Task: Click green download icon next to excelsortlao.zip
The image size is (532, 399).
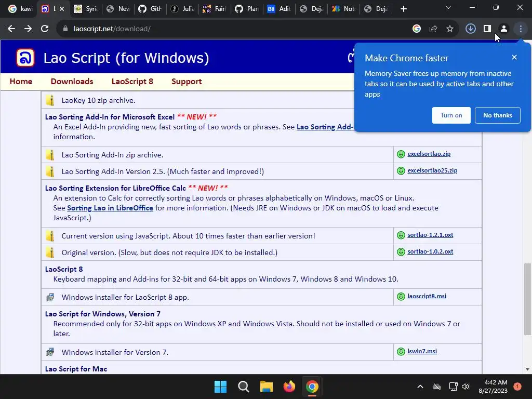Action: tap(401, 154)
